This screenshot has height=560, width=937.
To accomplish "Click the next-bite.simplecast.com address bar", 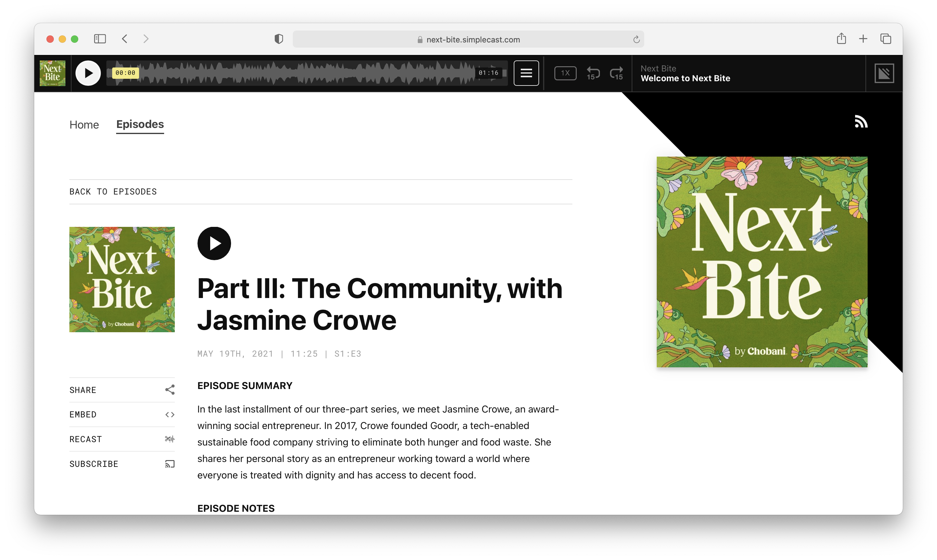I will pyautogui.click(x=468, y=40).
